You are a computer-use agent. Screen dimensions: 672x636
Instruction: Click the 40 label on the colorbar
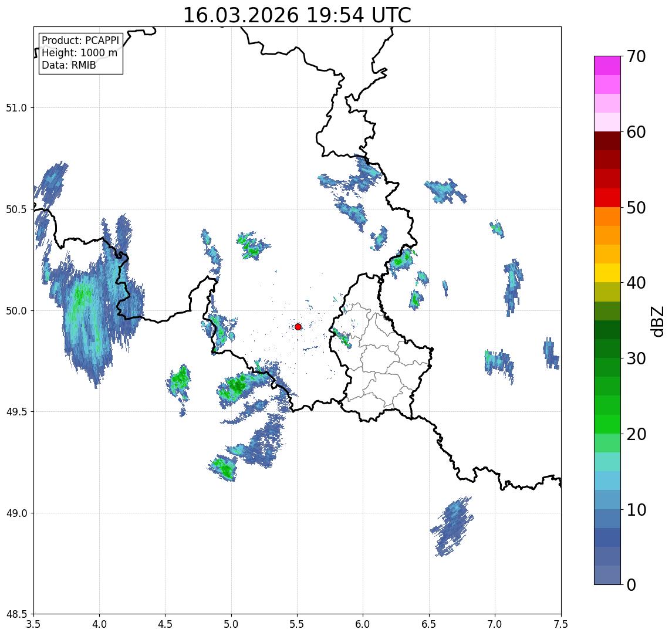pyautogui.click(x=636, y=283)
